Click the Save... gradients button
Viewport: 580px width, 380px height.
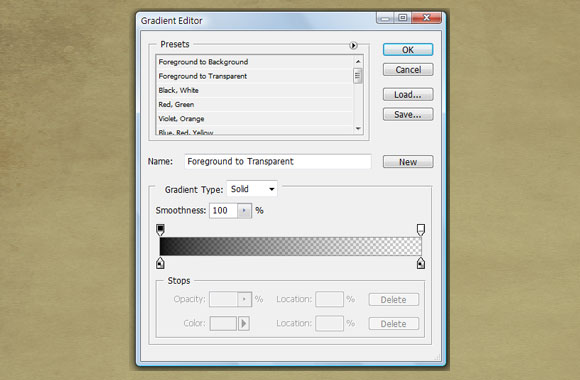(408, 114)
